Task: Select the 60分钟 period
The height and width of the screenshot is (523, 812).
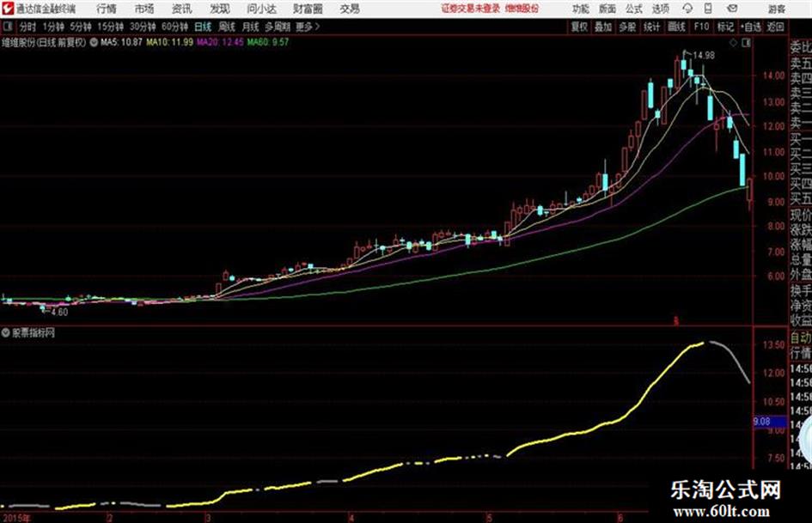Action: pyautogui.click(x=175, y=27)
